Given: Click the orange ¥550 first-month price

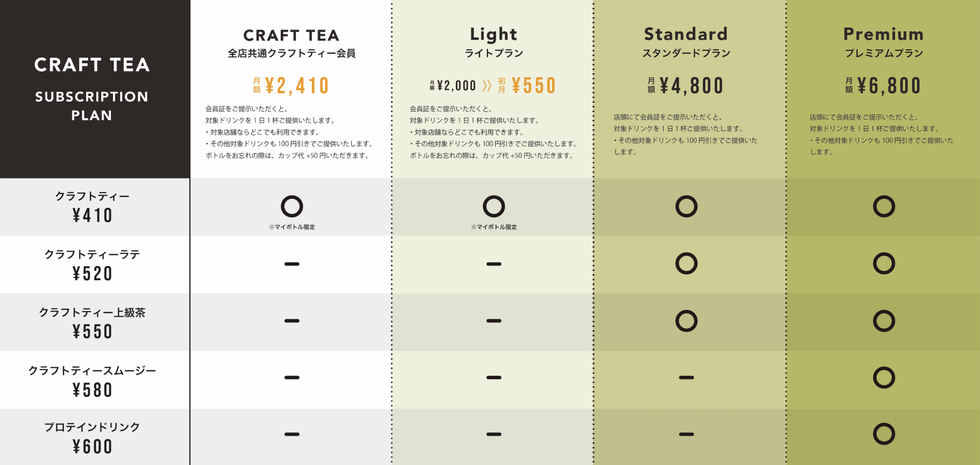Looking at the screenshot, I should pyautogui.click(x=534, y=86).
